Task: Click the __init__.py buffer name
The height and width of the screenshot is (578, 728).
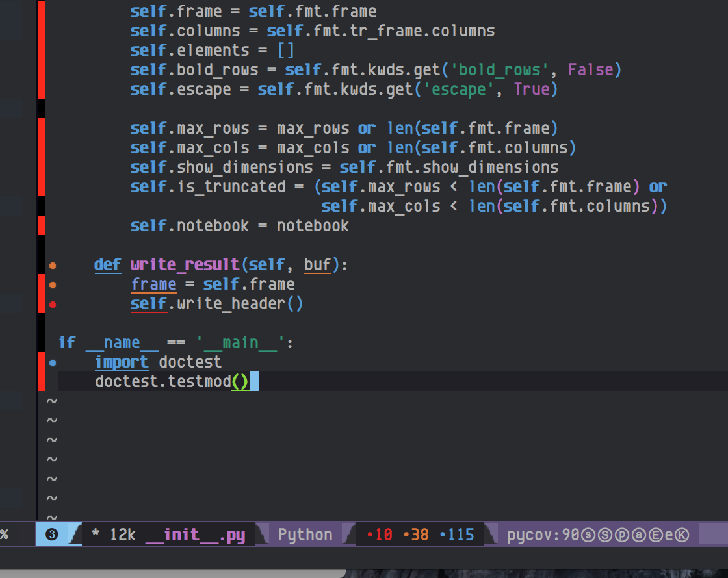Action: click(196, 535)
